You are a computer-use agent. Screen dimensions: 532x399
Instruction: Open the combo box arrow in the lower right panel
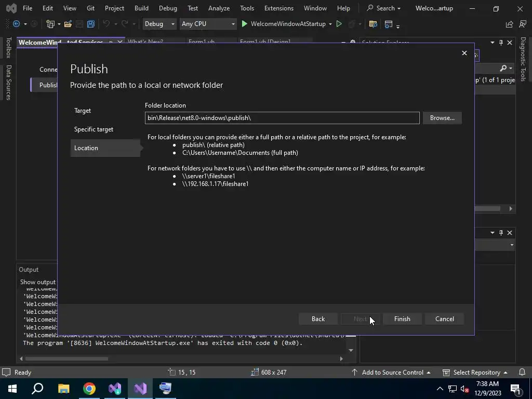tap(512, 245)
